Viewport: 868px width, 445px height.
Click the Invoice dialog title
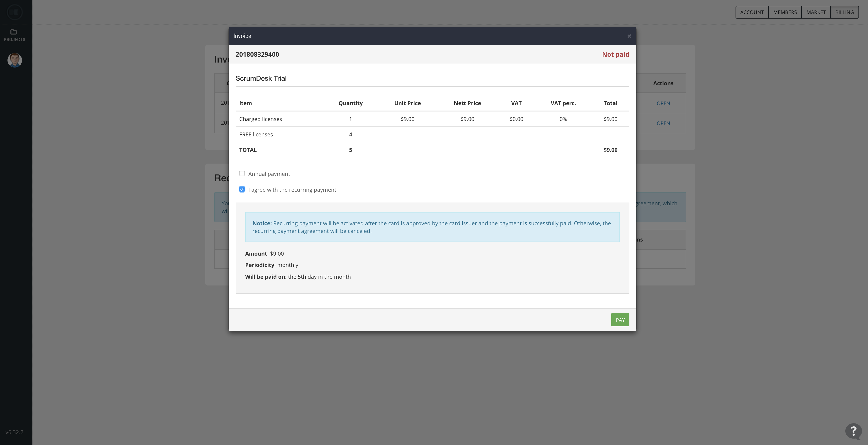pyautogui.click(x=242, y=36)
